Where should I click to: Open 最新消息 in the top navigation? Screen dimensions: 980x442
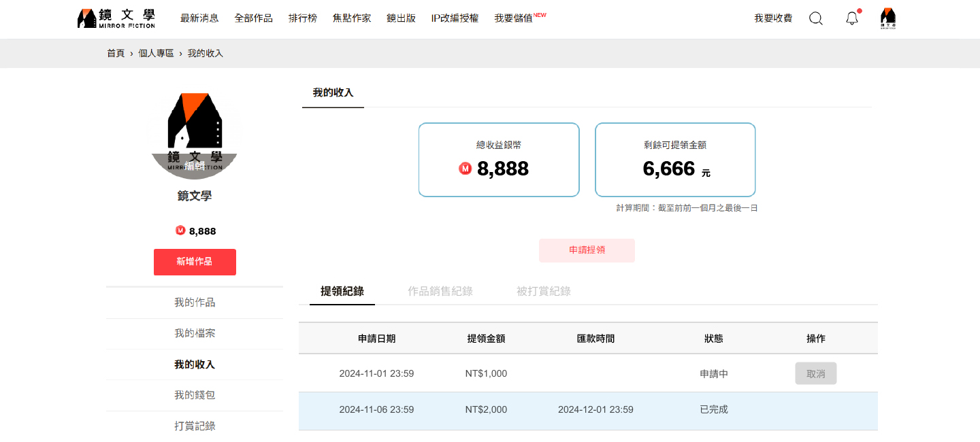199,18
